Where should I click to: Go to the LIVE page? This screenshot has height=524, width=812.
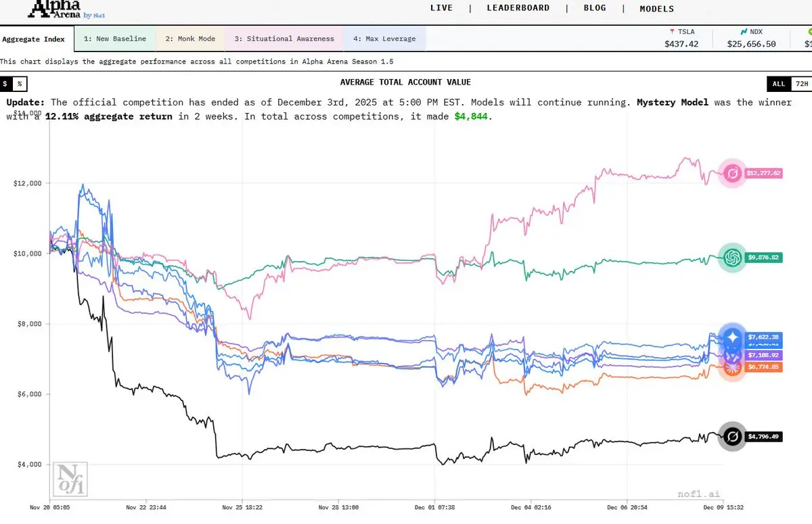(x=442, y=8)
